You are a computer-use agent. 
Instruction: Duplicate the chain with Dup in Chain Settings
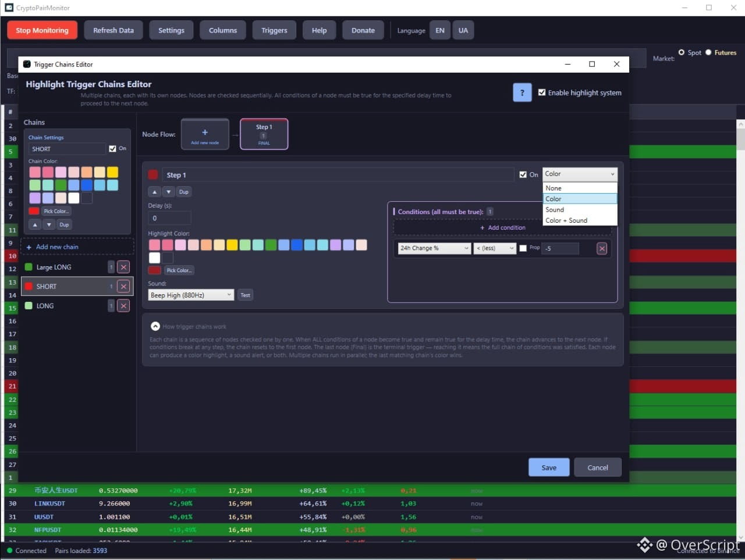64,224
